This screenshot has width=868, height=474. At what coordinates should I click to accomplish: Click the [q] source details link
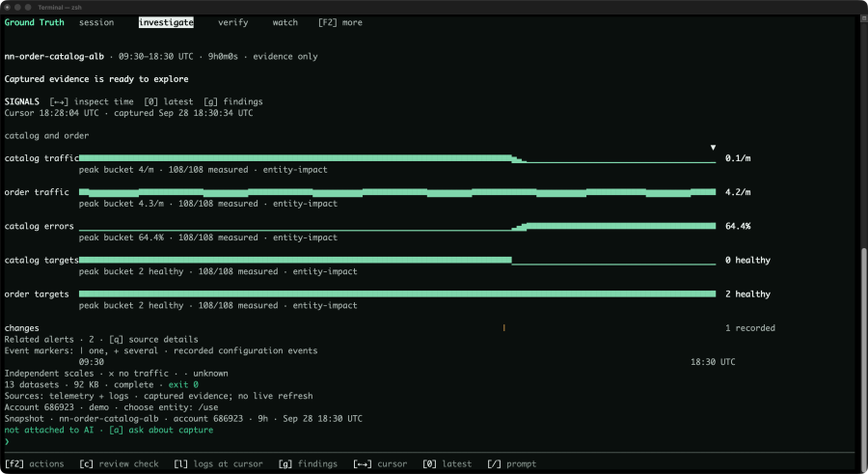click(x=153, y=339)
